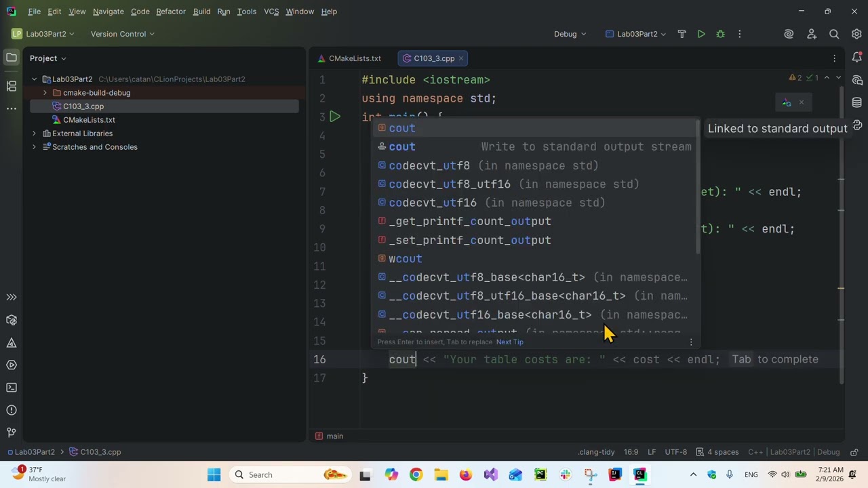Open IDE settings gear icon
The width and height of the screenshot is (868, 488).
pyautogui.click(x=856, y=34)
